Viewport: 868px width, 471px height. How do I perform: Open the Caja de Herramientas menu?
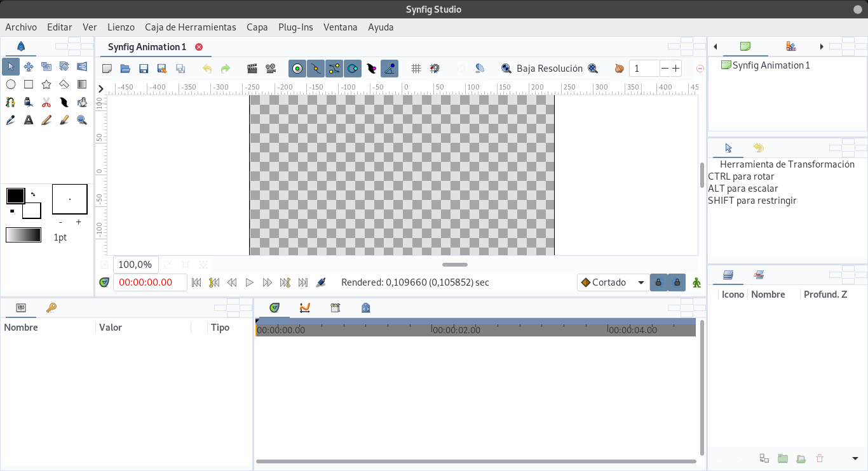[x=191, y=27]
